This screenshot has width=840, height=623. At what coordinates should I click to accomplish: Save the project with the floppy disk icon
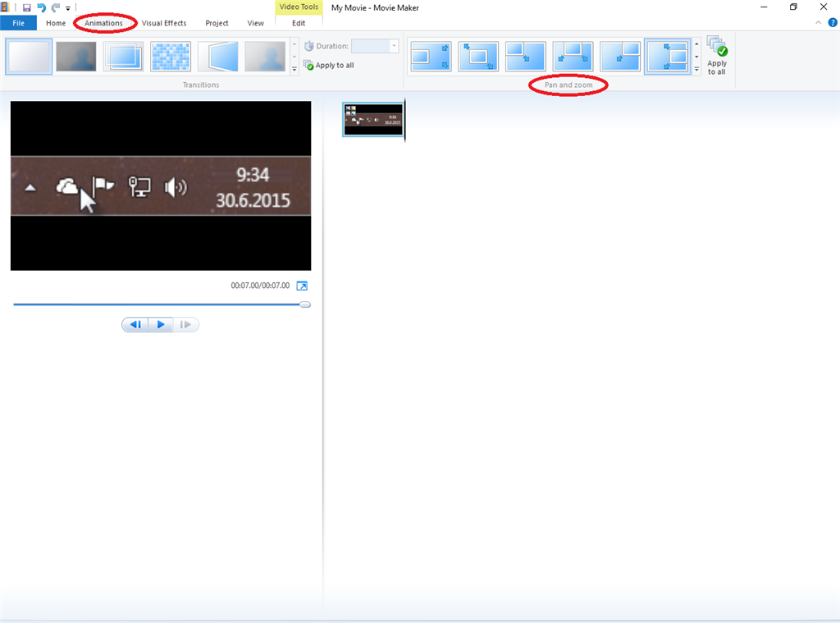26,7
